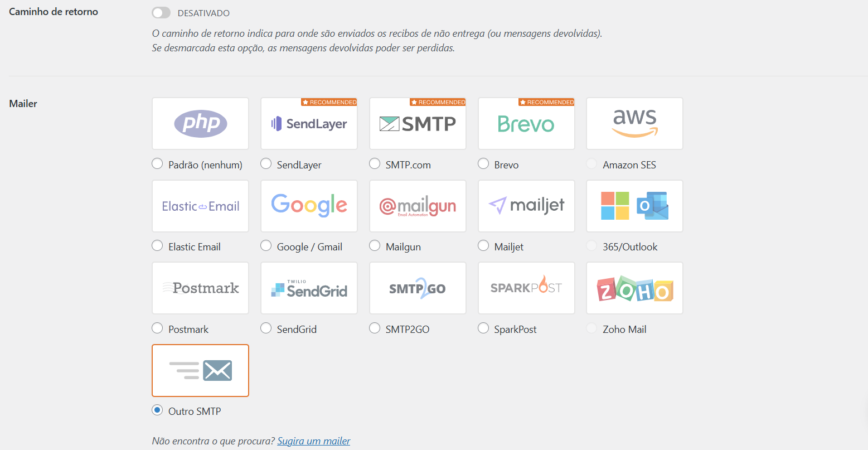The image size is (868, 450).
Task: Choose the Google logo mailer card
Action: [x=309, y=206]
